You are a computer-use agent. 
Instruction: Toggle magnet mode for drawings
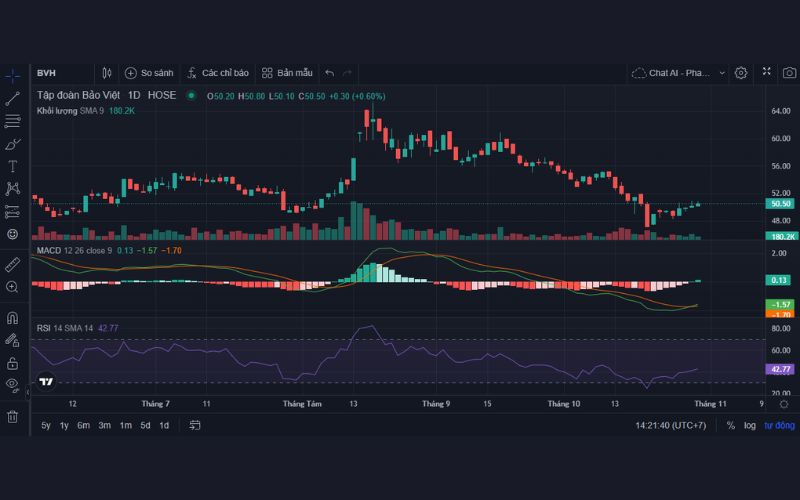[13, 318]
